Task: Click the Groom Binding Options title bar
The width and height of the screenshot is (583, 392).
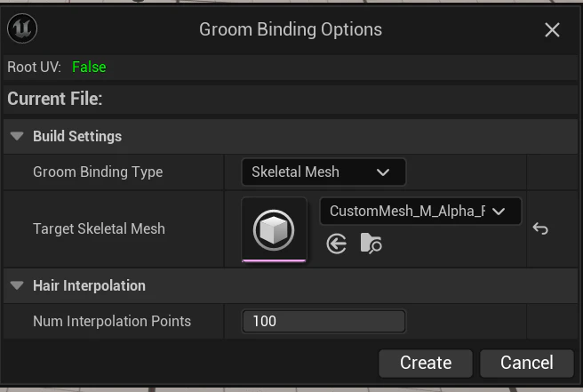Action: click(291, 29)
